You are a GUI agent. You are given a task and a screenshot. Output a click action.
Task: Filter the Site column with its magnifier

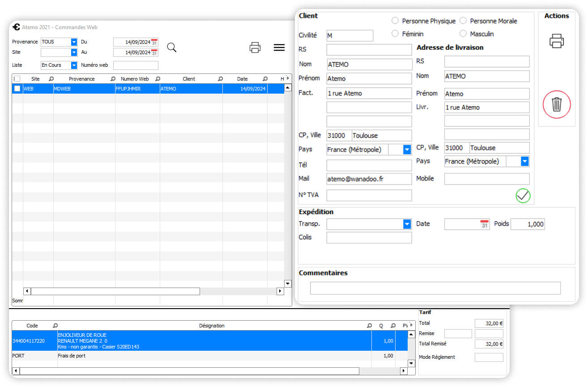[x=51, y=79]
